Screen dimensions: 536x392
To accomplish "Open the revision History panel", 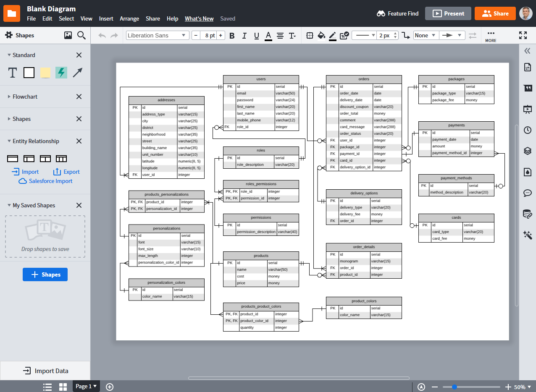I will point(528,130).
